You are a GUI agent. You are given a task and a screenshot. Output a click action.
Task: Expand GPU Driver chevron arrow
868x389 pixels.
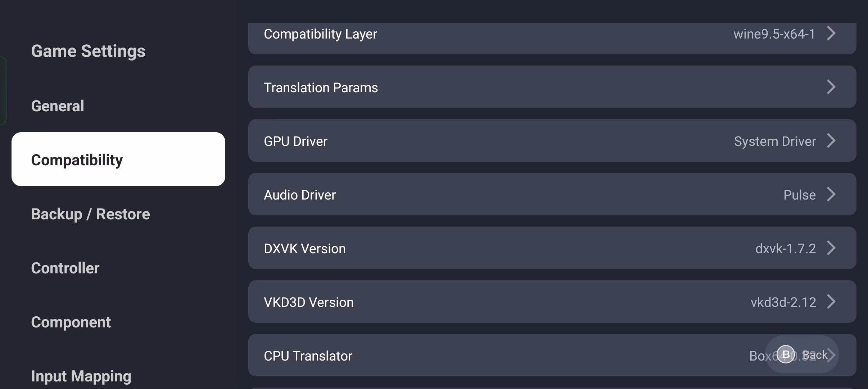tap(831, 140)
